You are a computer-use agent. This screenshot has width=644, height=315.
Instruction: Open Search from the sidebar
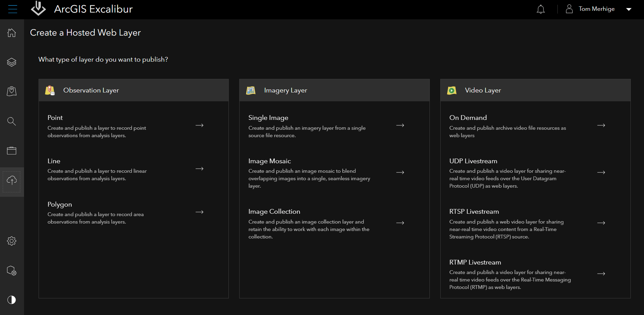coord(12,121)
